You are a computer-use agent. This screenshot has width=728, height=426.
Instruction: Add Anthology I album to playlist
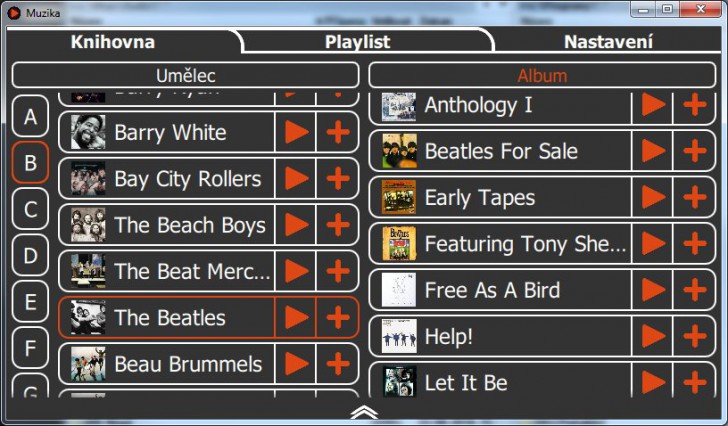pos(695,105)
